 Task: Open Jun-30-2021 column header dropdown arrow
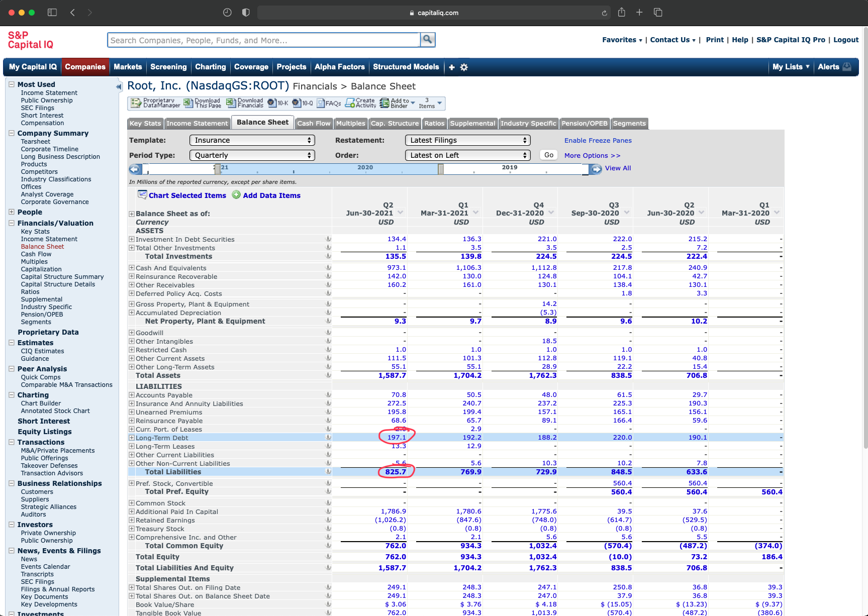401,213
